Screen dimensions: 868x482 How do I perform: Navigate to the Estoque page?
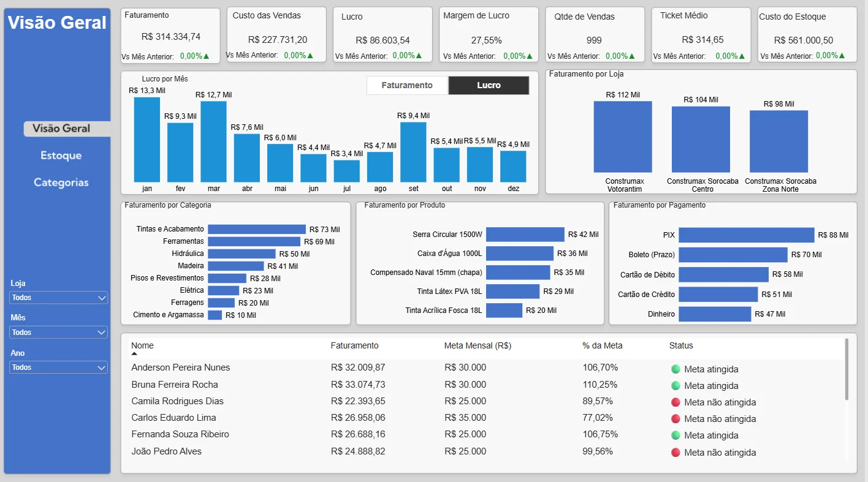61,156
